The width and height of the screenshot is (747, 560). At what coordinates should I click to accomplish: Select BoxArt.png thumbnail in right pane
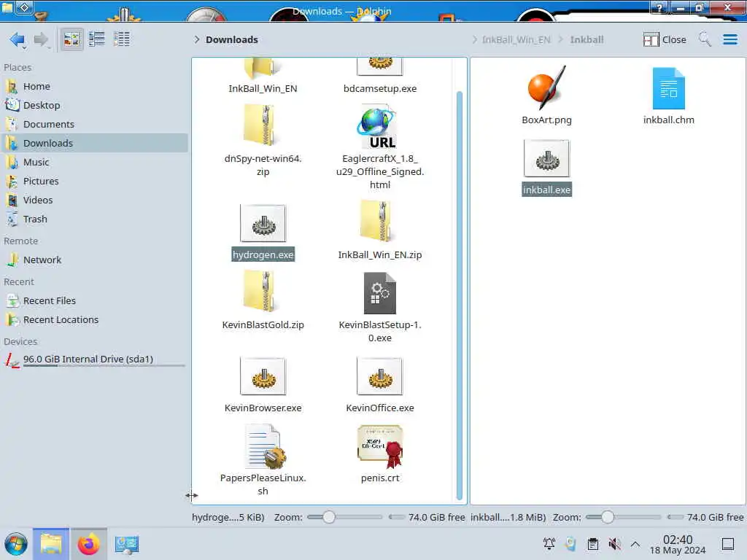(x=546, y=87)
